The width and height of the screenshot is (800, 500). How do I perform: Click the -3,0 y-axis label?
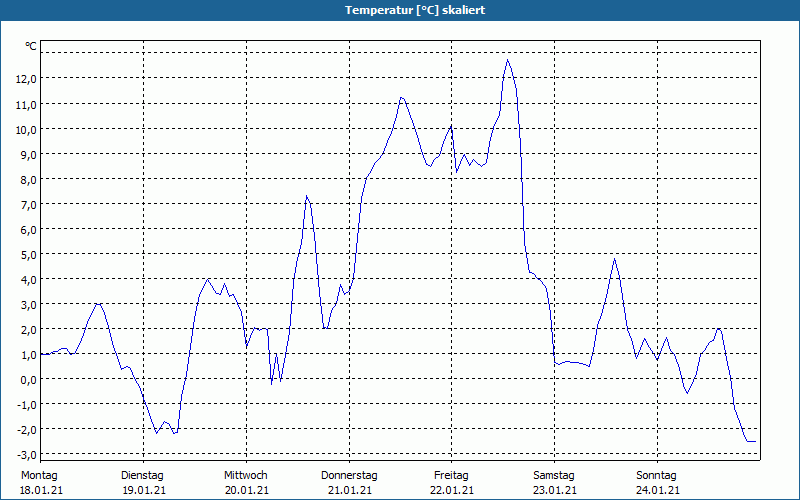[26, 454]
